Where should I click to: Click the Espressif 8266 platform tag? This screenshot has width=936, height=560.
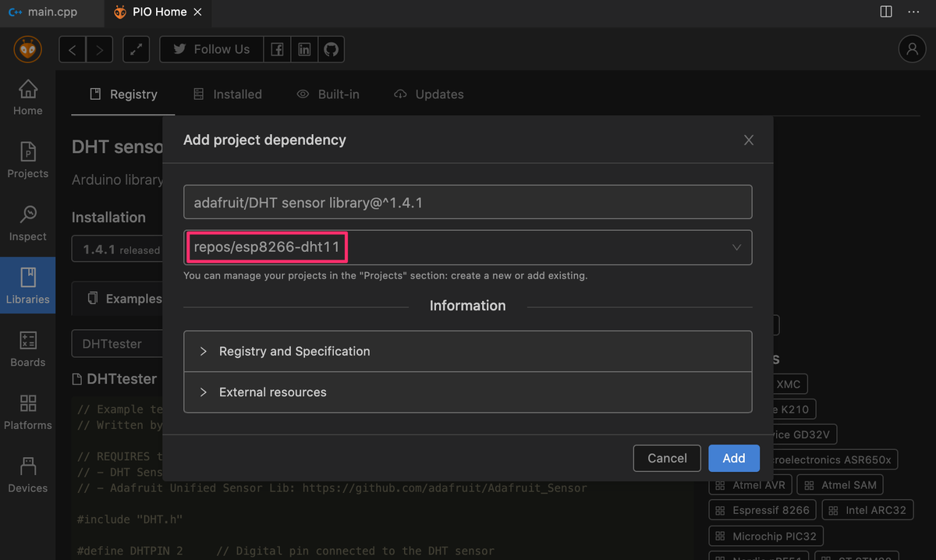(x=763, y=510)
